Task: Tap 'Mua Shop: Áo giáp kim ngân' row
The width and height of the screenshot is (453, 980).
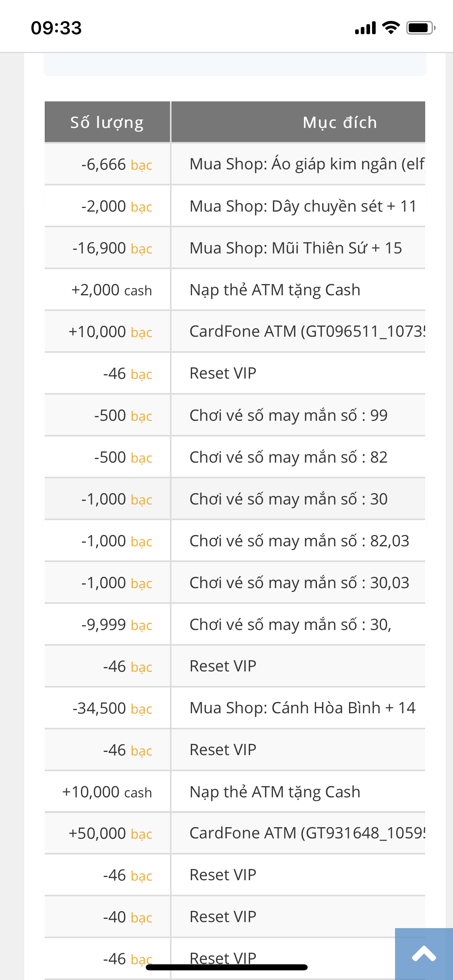Action: pos(307,164)
